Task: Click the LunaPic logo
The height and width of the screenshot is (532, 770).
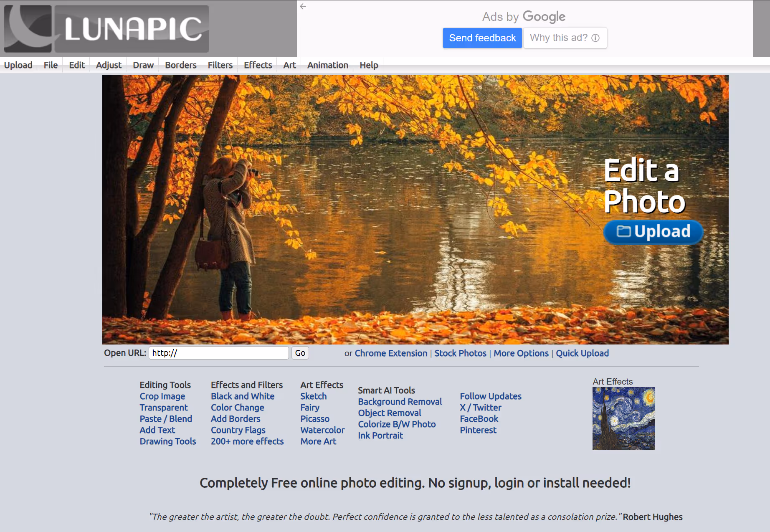Action: coord(106,28)
